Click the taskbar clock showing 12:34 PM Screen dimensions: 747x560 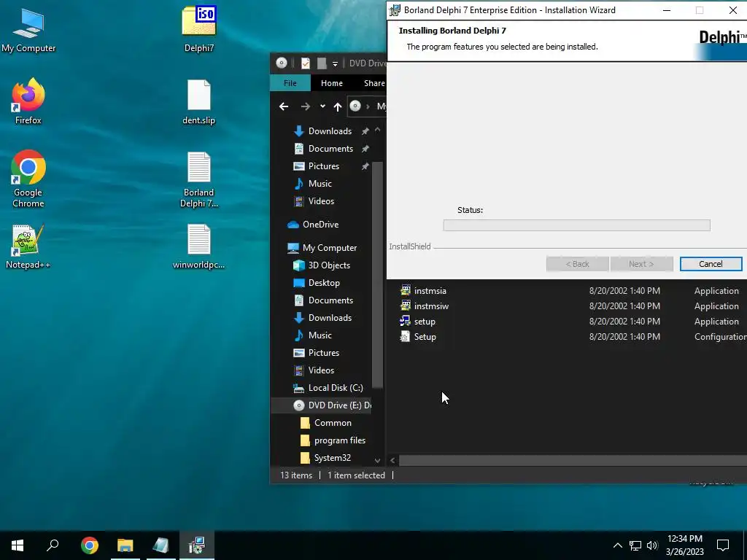pyautogui.click(x=684, y=545)
